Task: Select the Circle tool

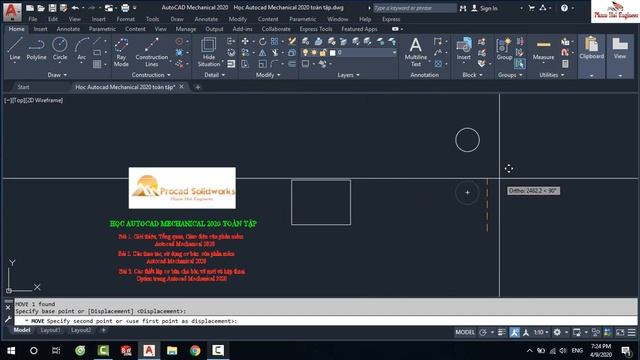Action: pyautogui.click(x=60, y=49)
